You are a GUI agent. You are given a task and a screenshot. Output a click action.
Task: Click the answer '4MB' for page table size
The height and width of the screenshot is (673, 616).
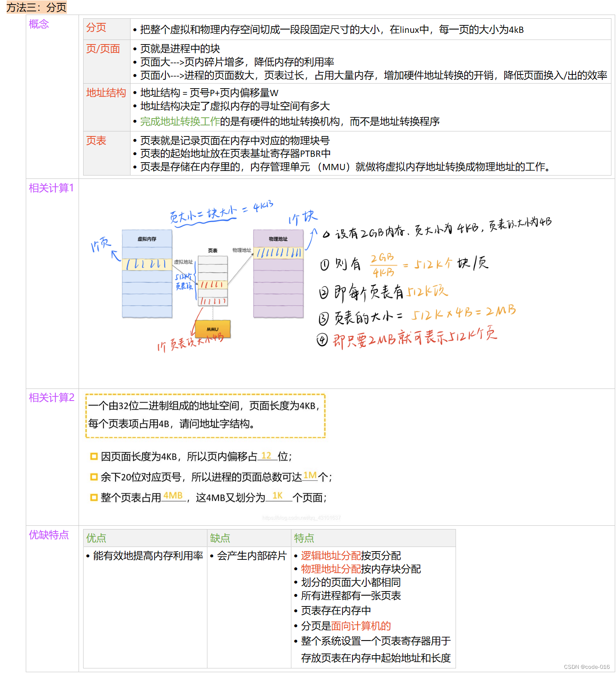click(173, 496)
